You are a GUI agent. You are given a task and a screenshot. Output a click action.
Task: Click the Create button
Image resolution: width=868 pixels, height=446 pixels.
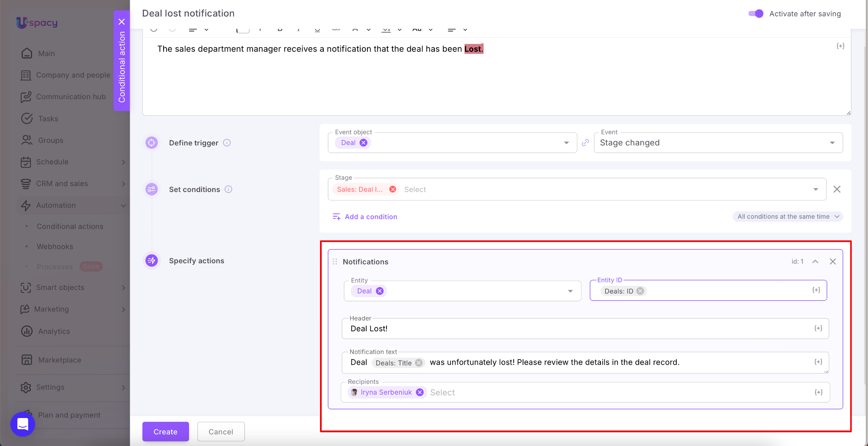(165, 432)
